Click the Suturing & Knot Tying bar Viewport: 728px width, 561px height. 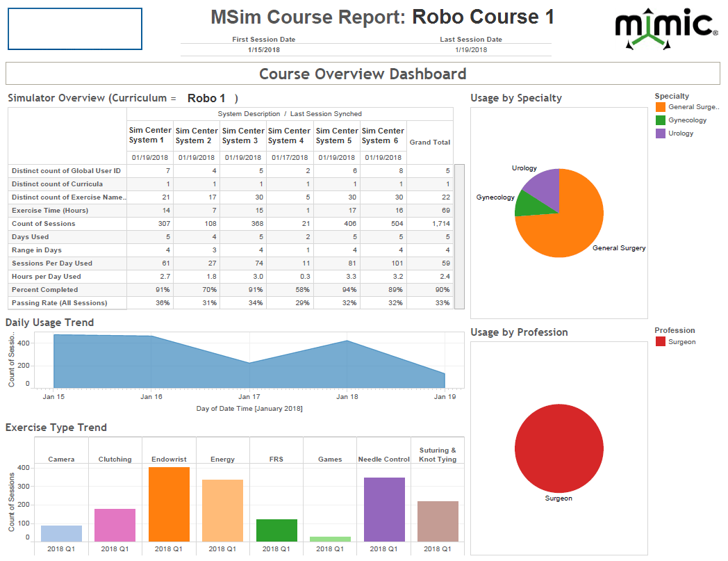(x=438, y=521)
